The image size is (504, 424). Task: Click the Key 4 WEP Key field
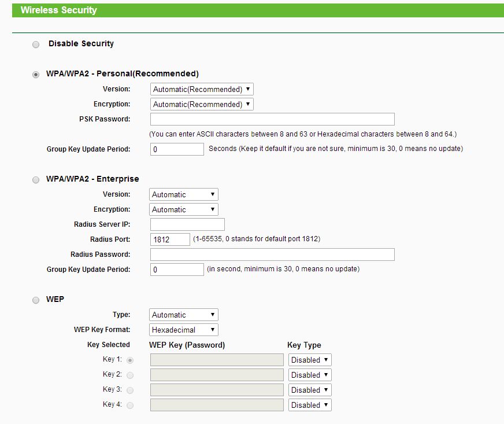tap(217, 405)
